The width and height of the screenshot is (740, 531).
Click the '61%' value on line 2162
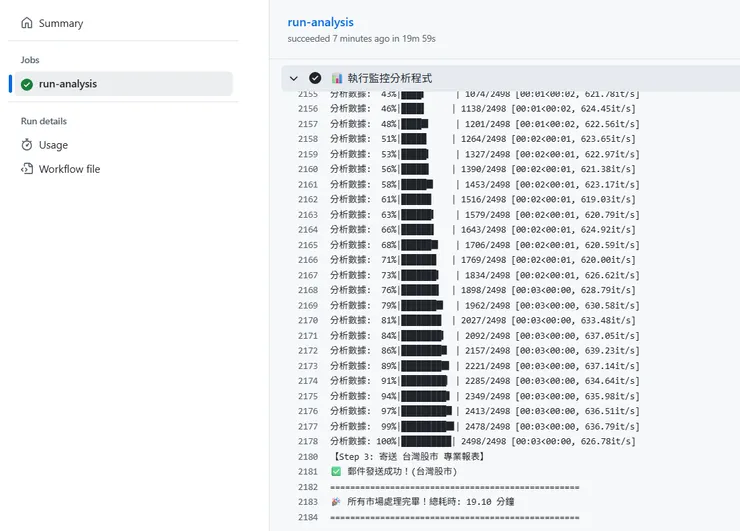[389, 199]
